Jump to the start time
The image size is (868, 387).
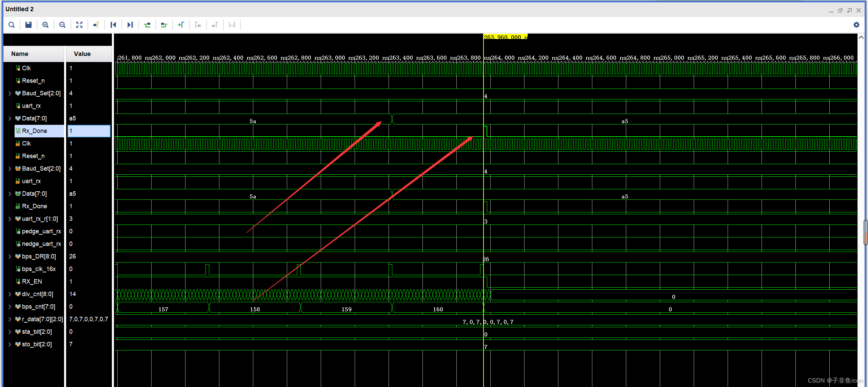tap(113, 25)
